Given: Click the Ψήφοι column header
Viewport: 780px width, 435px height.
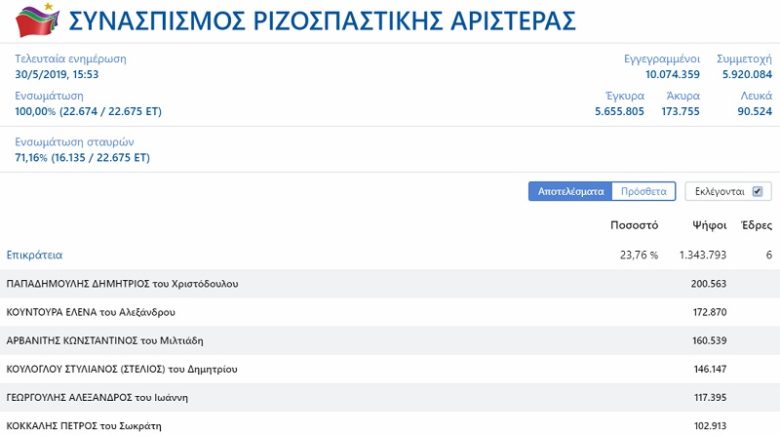Looking at the screenshot, I should tap(709, 225).
